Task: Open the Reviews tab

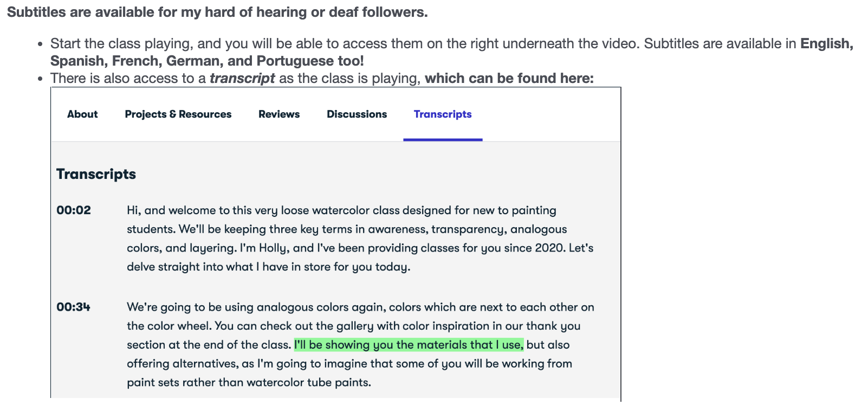Action: pos(278,114)
